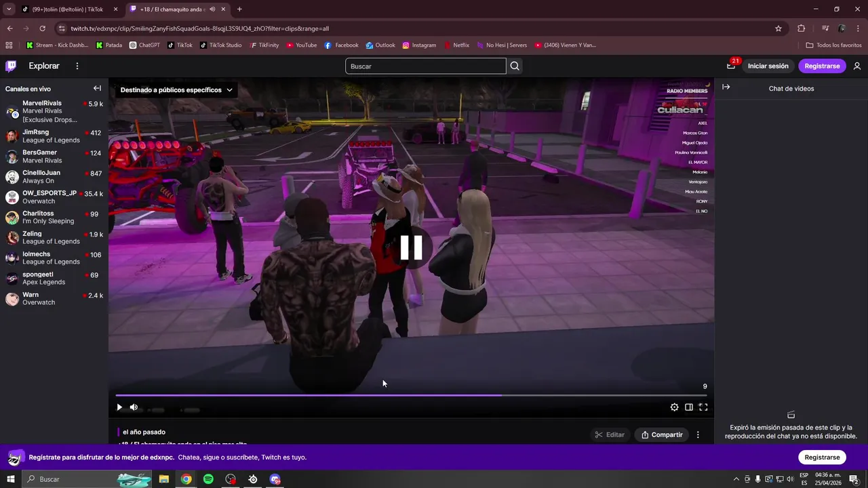The image size is (868, 488).
Task: Open Charlitoss channel in sidebar
Action: [x=54, y=218]
